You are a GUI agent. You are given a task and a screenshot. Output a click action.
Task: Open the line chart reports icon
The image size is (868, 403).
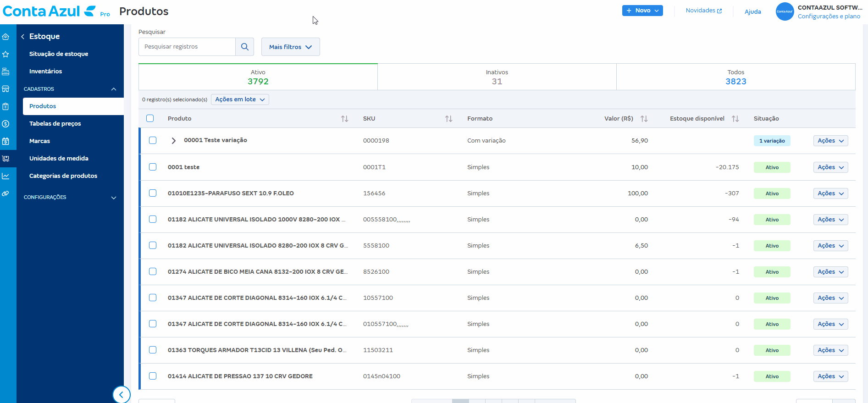point(6,176)
